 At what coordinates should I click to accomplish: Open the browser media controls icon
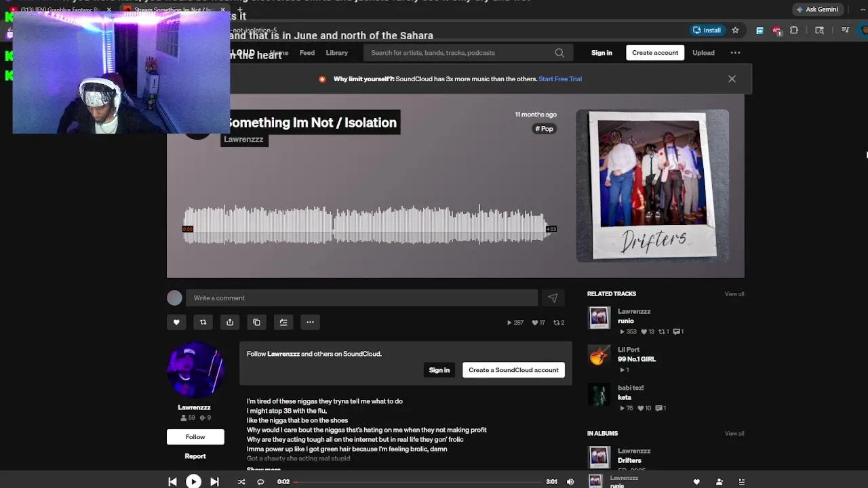pyautogui.click(x=845, y=30)
